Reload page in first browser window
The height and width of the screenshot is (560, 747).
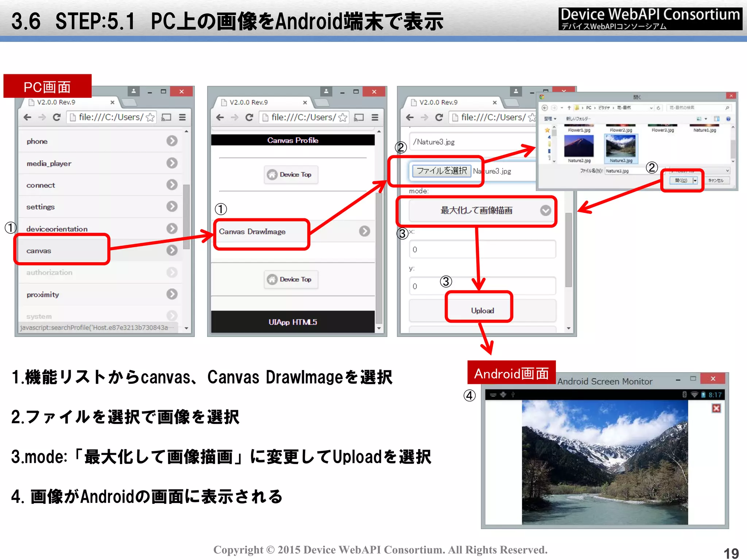click(57, 117)
